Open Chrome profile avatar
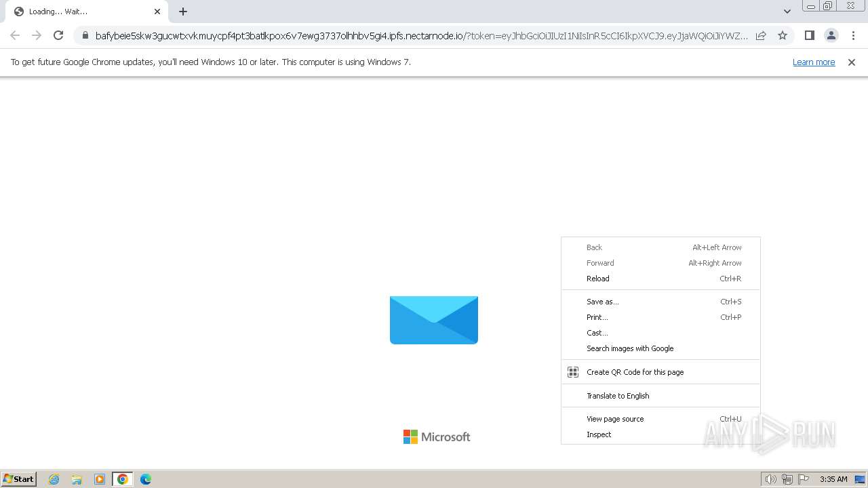 click(831, 35)
